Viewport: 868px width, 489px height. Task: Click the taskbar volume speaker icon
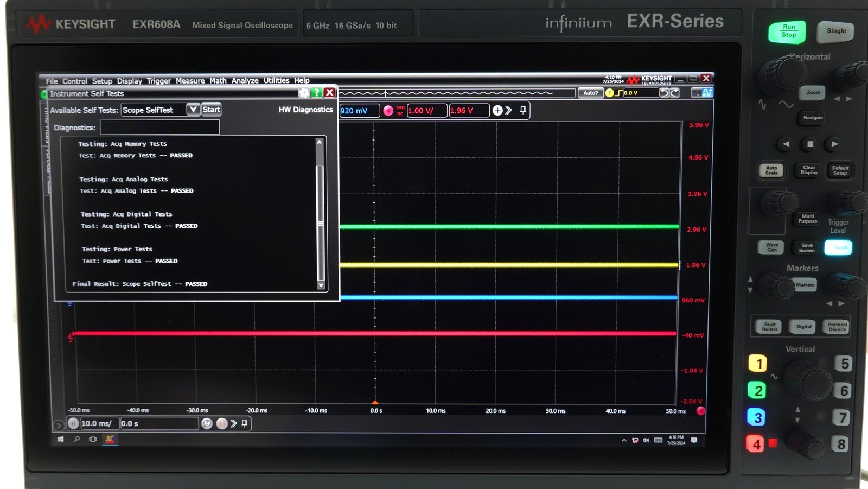(x=646, y=440)
